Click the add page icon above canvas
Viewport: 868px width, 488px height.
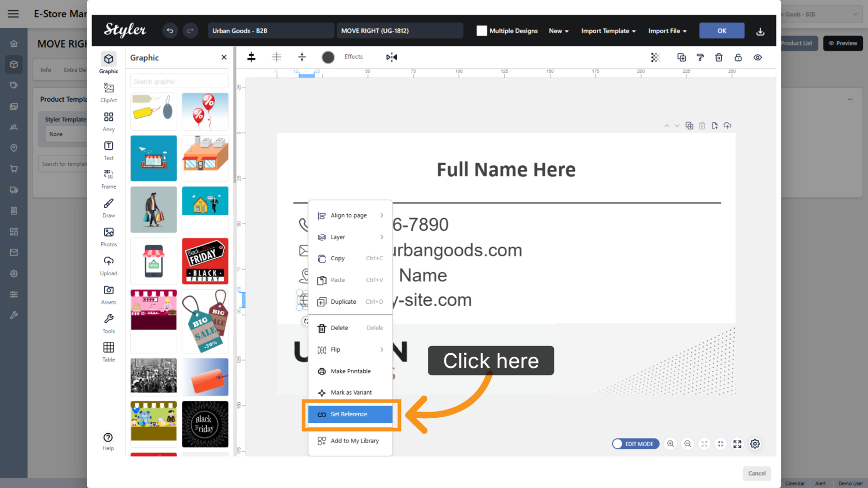(715, 125)
